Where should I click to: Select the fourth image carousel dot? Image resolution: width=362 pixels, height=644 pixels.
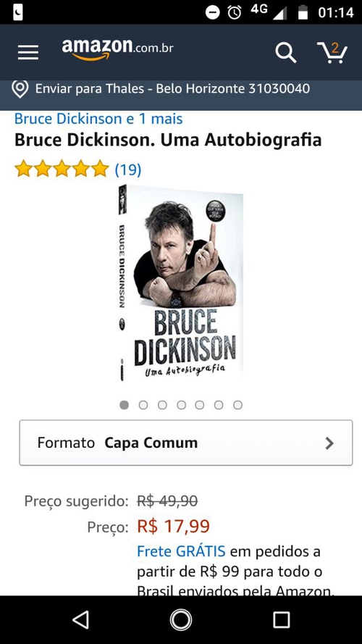(181, 405)
